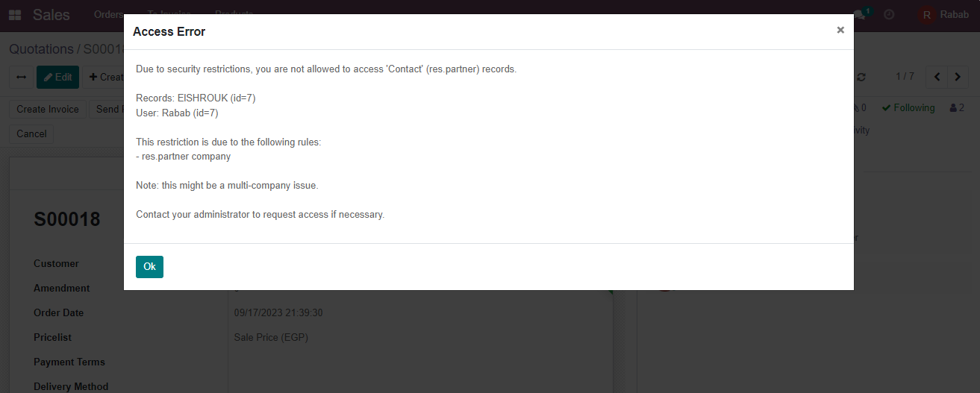Viewport: 980px width, 393px height.
Task: Open the activities clock icon
Action: 889,14
